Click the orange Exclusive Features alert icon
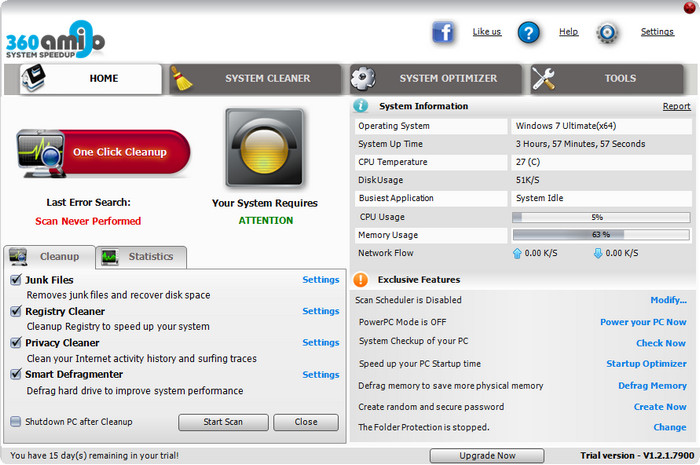Image resolution: width=700 pixels, height=465 pixels. 361,280
